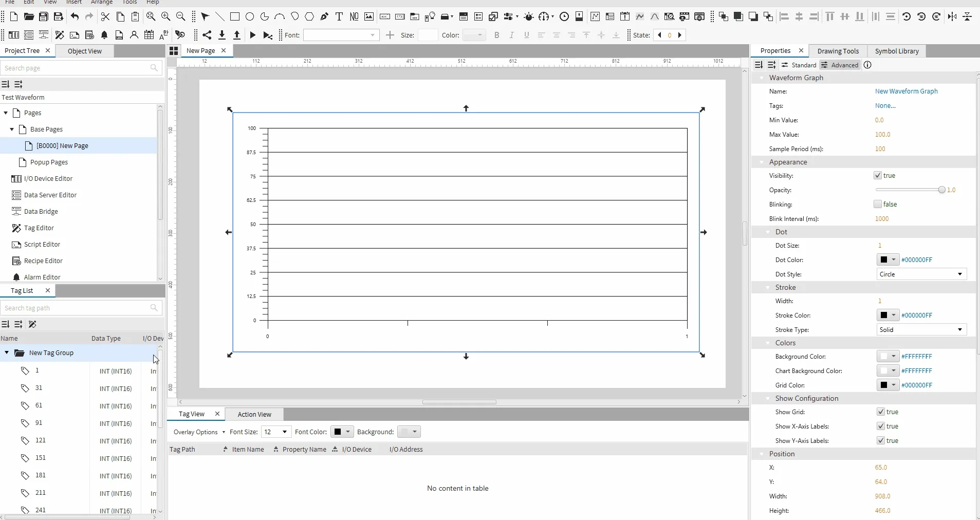
Task: Open the Grid Color swatch picker
Action: [x=887, y=385]
